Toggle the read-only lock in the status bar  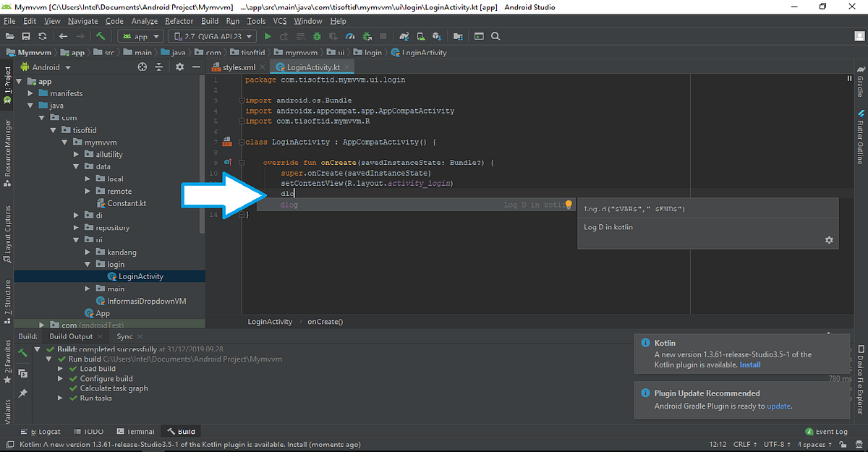click(x=843, y=444)
